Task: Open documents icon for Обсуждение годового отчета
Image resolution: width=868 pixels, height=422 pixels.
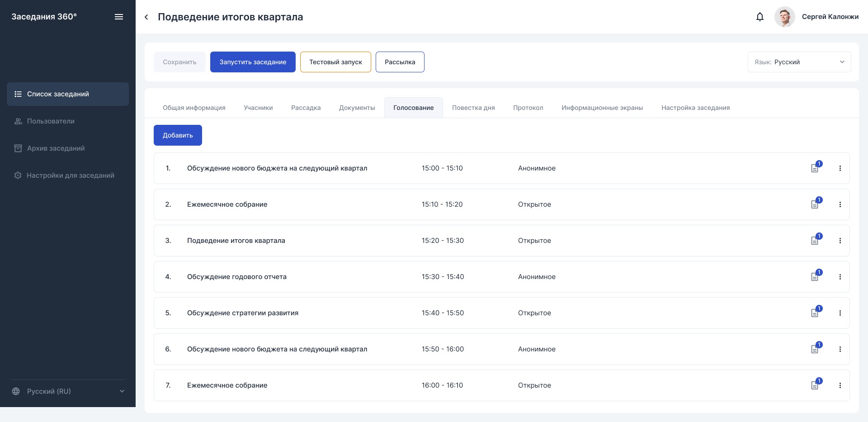Action: (815, 276)
